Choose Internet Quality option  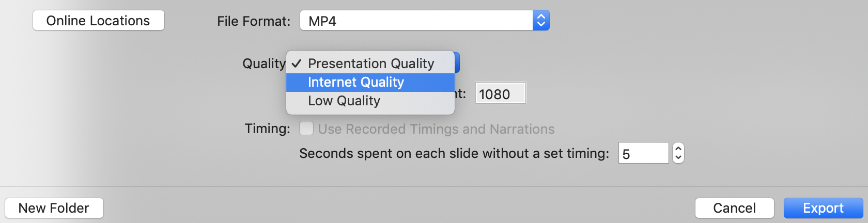coord(356,83)
